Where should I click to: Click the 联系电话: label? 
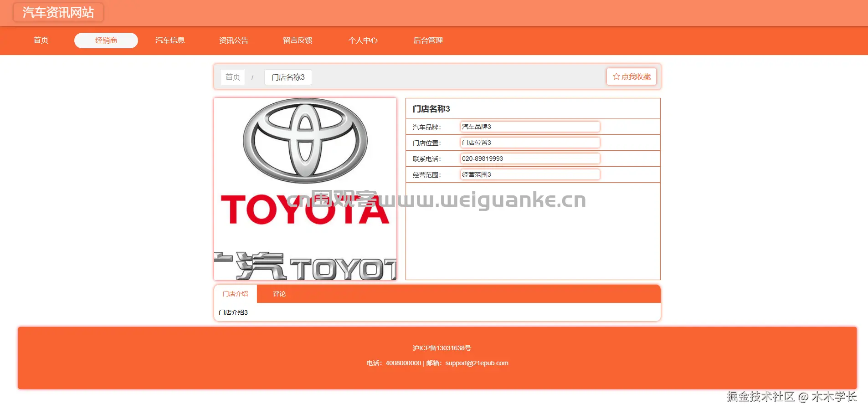427,159
